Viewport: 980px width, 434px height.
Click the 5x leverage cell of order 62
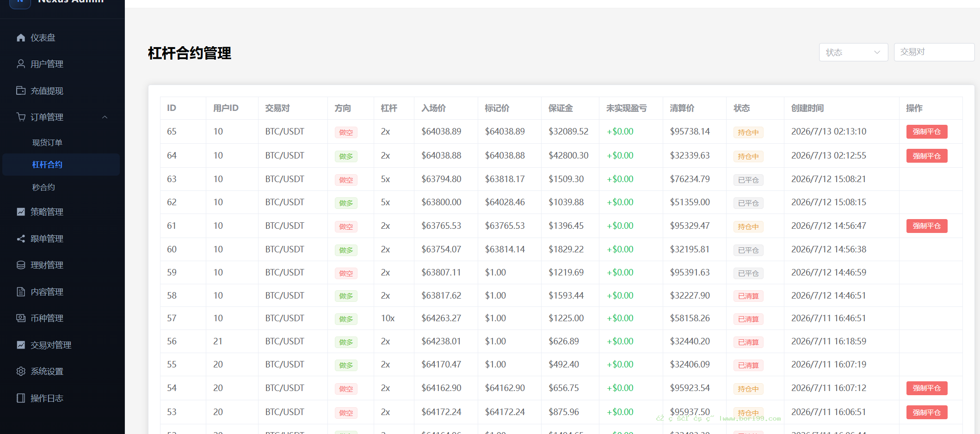385,202
